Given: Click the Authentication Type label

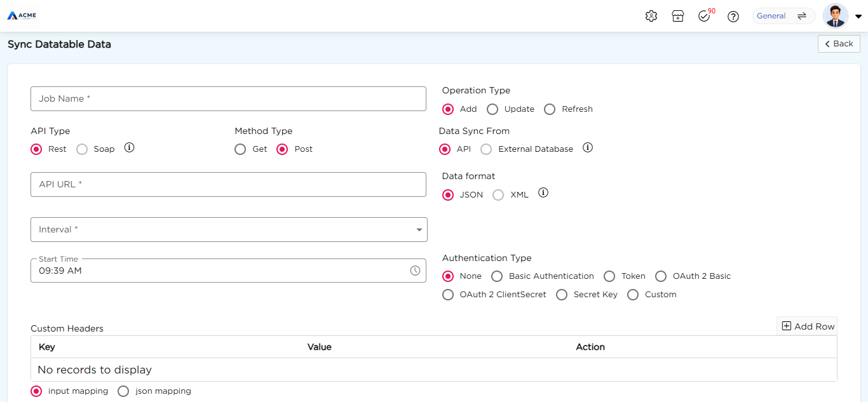Looking at the screenshot, I should [487, 258].
